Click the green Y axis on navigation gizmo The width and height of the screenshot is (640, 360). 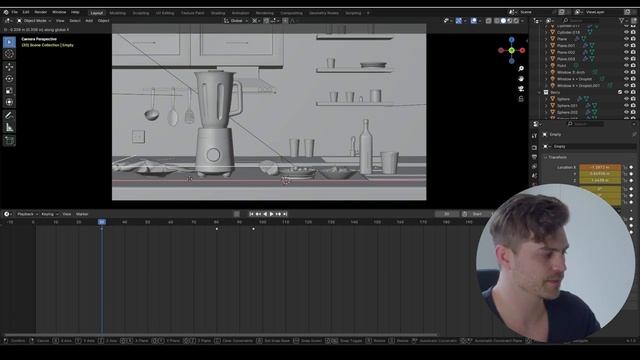point(511,50)
